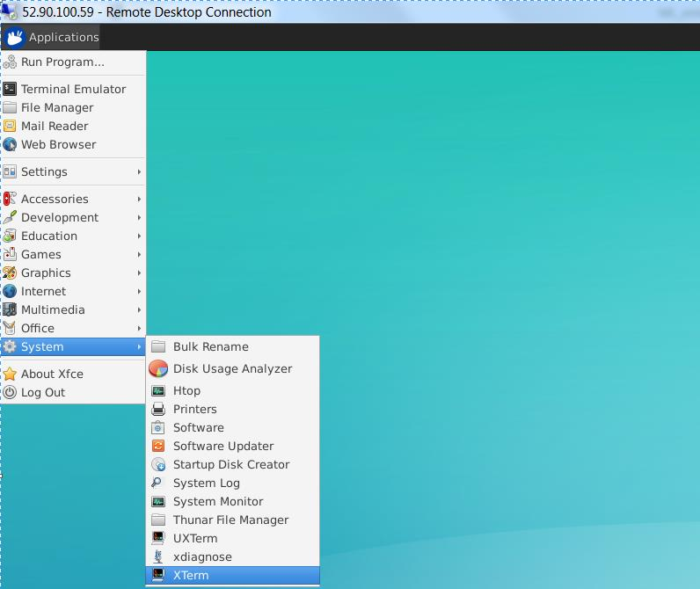Screen dimensions: 700x589
Task: Launch Terminal Emulator from menu
Action: click(73, 89)
